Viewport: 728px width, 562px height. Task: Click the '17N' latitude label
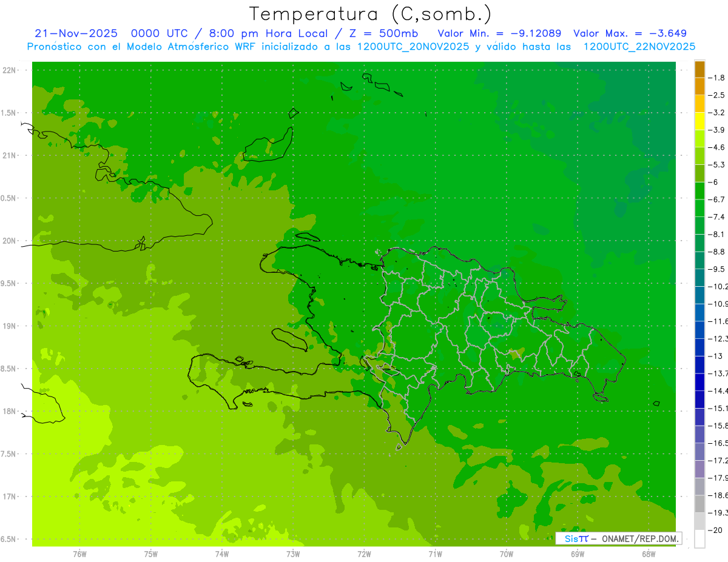point(10,497)
